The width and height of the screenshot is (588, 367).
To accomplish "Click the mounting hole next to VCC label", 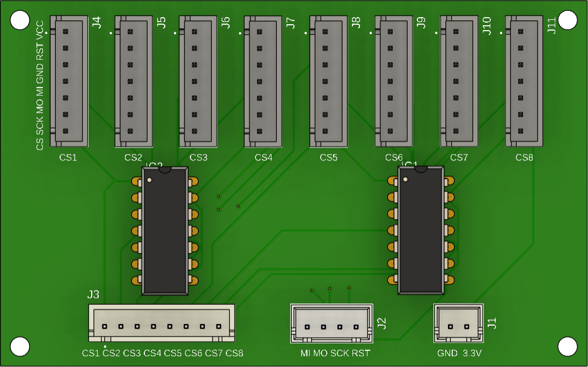I will pyautogui.click(x=20, y=20).
